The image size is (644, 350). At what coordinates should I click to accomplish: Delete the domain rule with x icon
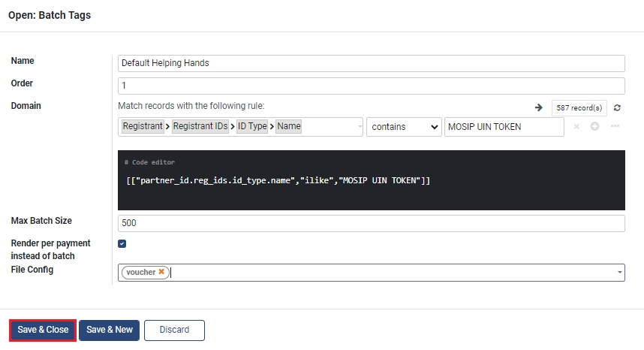(576, 127)
